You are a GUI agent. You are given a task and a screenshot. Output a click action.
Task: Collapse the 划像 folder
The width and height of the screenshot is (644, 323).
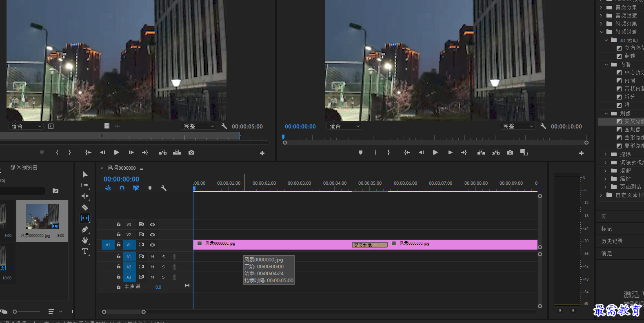click(x=606, y=113)
